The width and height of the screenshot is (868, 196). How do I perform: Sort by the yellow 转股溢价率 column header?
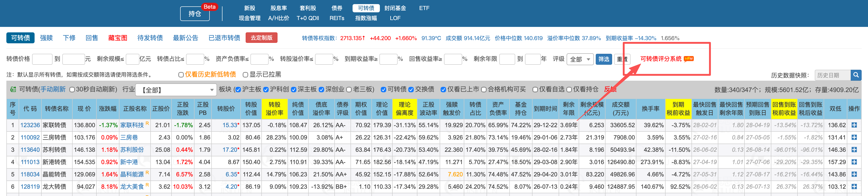[x=274, y=109]
